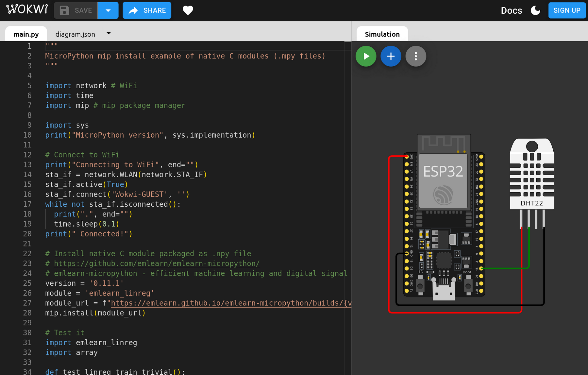Click line number 17 in the gutter
This screenshot has height=375, width=588.
click(27, 204)
